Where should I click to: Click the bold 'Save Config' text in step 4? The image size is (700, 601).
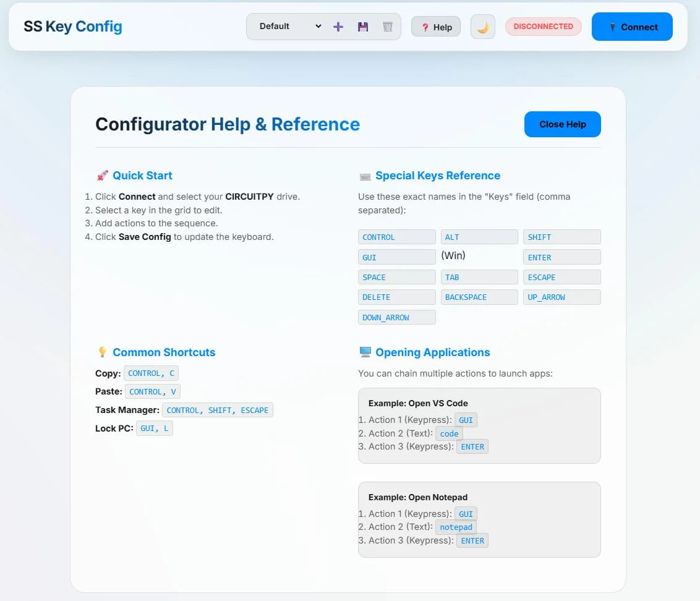click(145, 237)
